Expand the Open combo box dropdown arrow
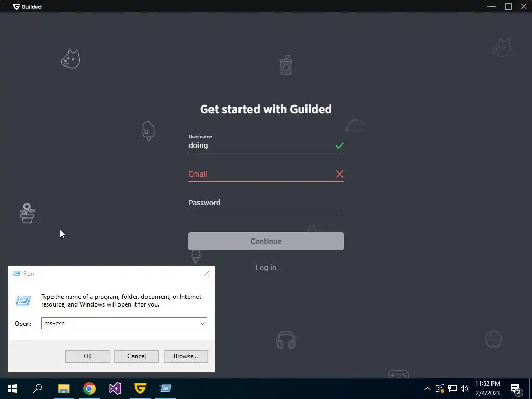Image resolution: width=532 pixels, height=399 pixels. pyautogui.click(x=203, y=323)
